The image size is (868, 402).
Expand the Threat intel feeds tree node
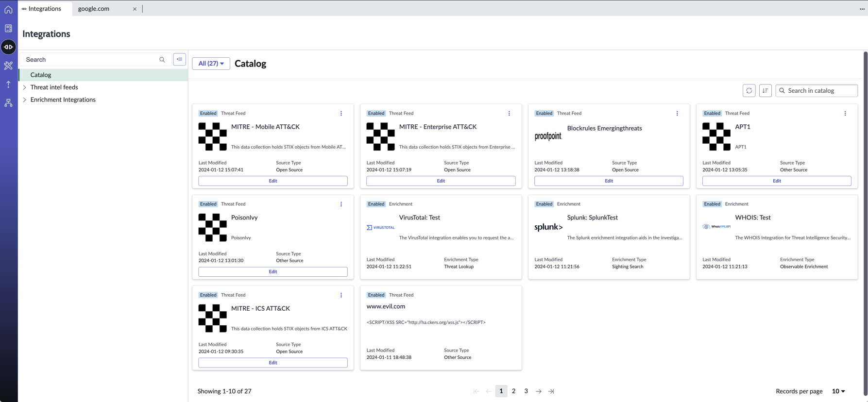[x=25, y=87]
